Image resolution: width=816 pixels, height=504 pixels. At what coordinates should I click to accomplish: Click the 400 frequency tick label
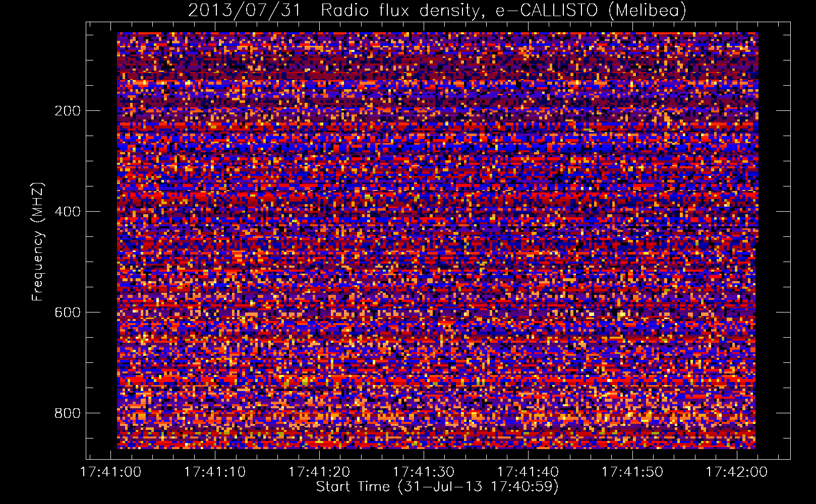[x=68, y=212]
